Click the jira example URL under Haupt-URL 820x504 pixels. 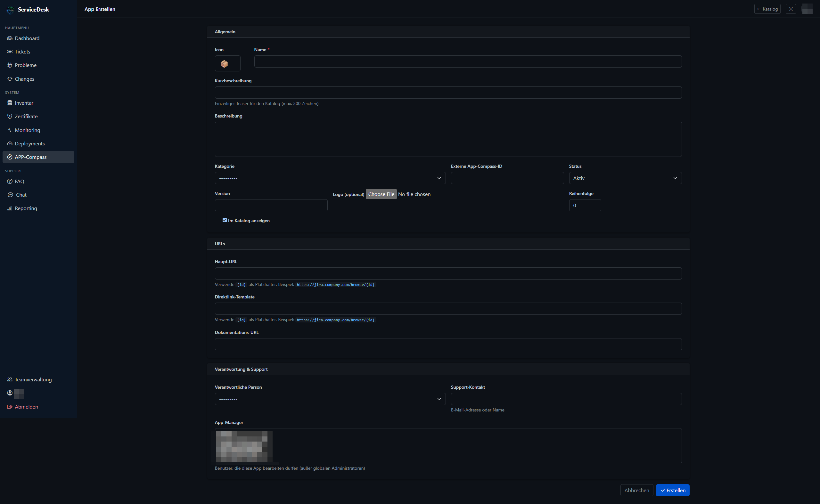coord(335,285)
